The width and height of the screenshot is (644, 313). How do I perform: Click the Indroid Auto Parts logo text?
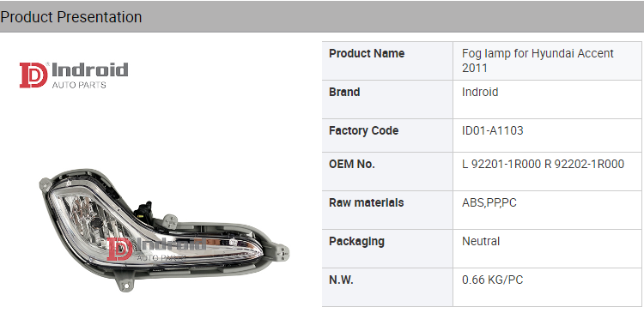click(x=90, y=75)
